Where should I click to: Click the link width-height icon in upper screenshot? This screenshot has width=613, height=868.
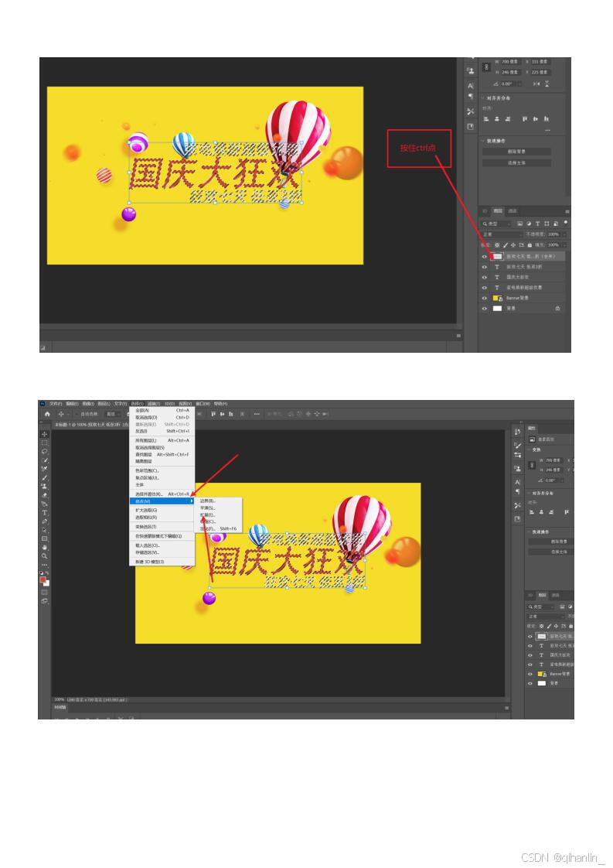tap(486, 67)
